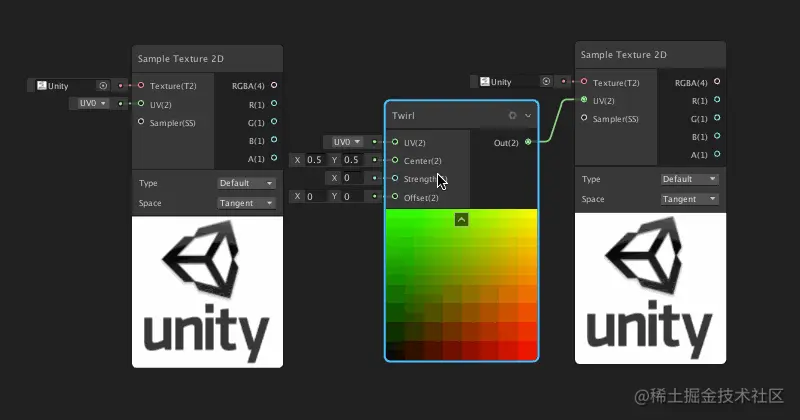The width and height of the screenshot is (800, 420).
Task: Click RGBA(4) output port on right Sample Texture 2D
Action: point(717,82)
